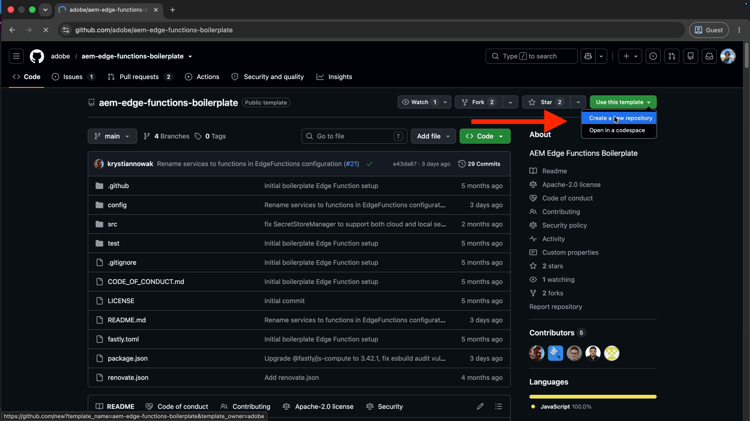
Task: Open the Copilot chat icon in header
Action: coord(588,56)
